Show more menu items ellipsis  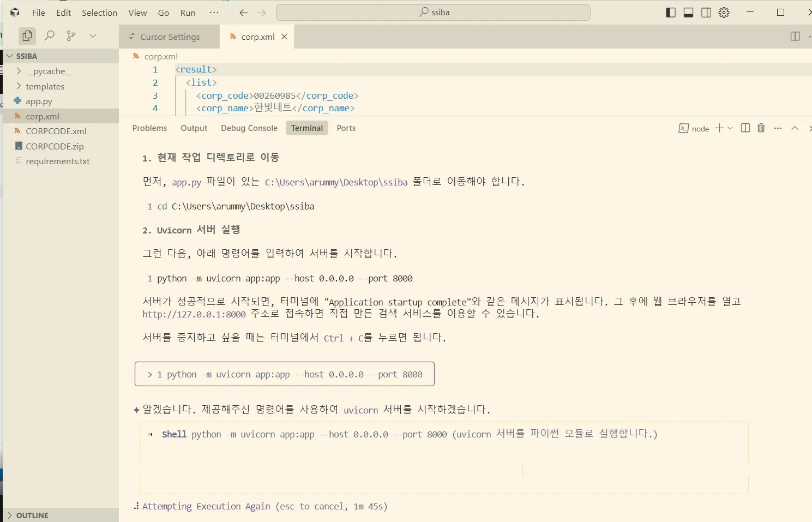pos(214,13)
